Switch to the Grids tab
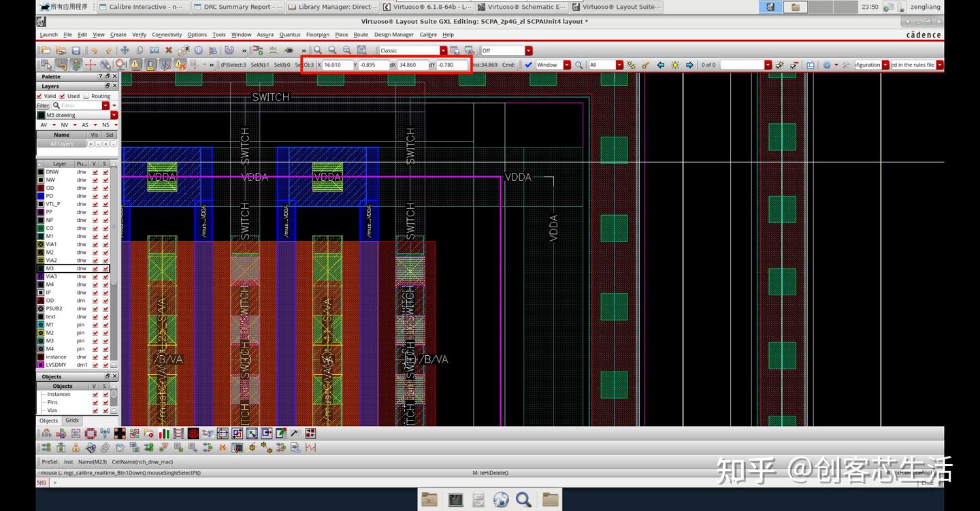This screenshot has height=511, width=980. point(72,421)
